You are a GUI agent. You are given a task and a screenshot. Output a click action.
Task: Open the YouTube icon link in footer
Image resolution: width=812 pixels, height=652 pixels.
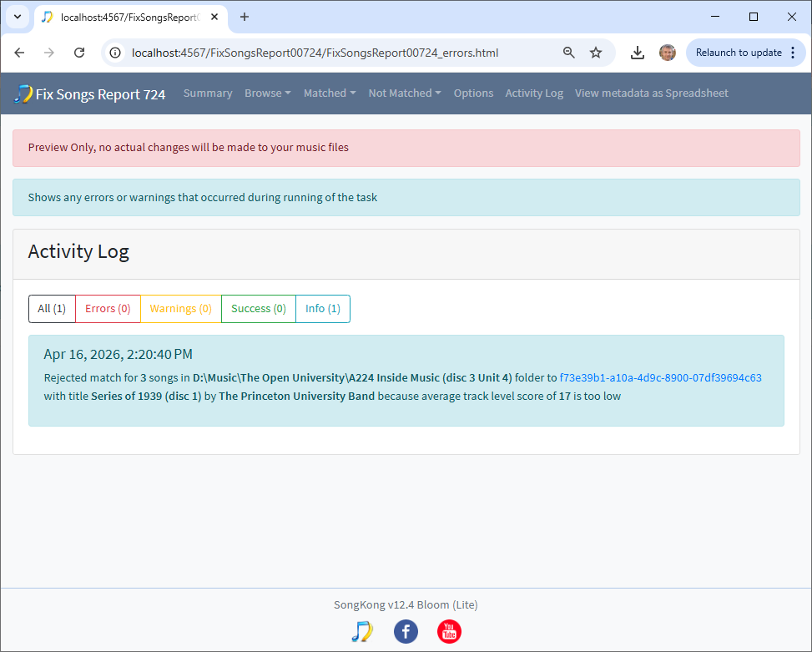[x=449, y=631]
